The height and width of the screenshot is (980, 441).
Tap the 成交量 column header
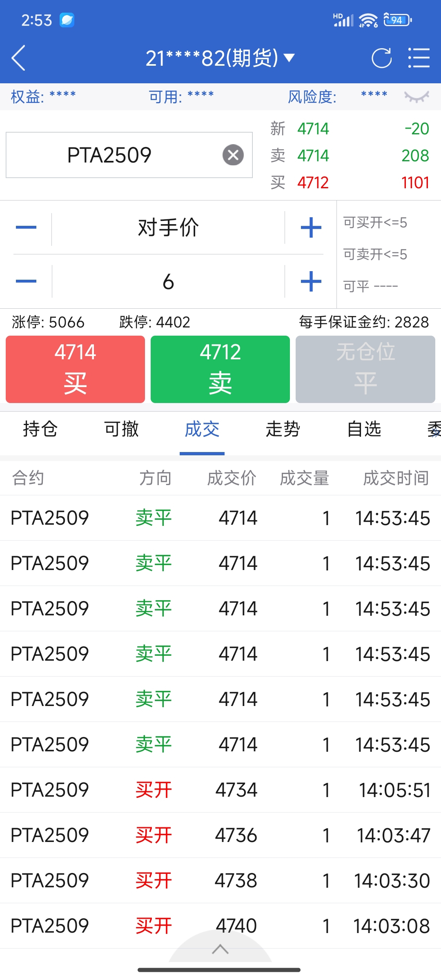[x=305, y=478]
